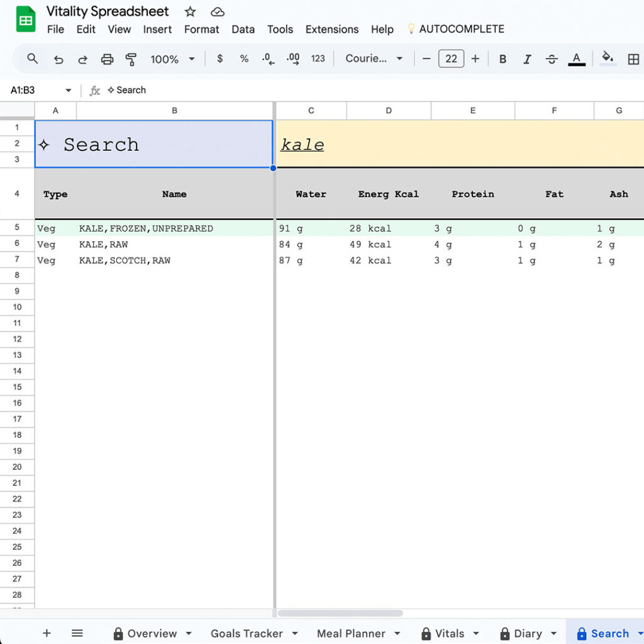The width and height of the screenshot is (644, 644).
Task: Open the File menu
Action: coord(55,29)
